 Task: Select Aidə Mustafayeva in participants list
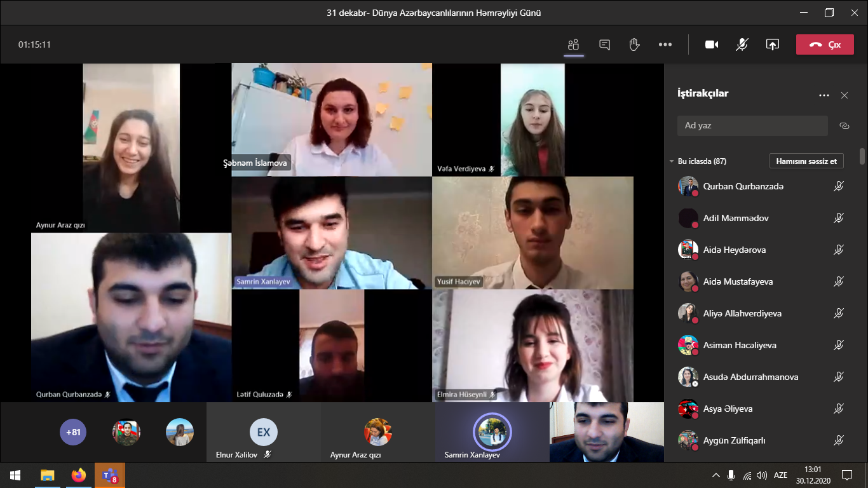(738, 281)
